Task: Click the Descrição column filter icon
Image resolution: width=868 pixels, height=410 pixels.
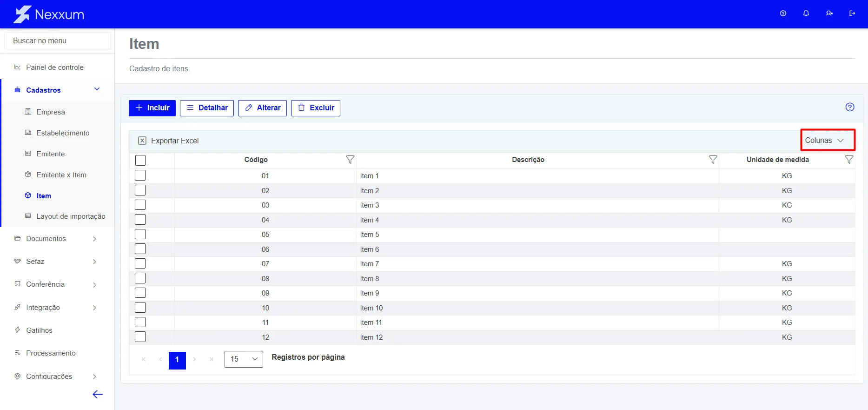Action: click(713, 160)
